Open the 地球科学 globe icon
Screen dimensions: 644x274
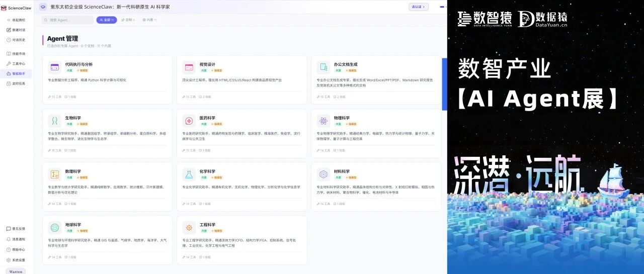55,227
